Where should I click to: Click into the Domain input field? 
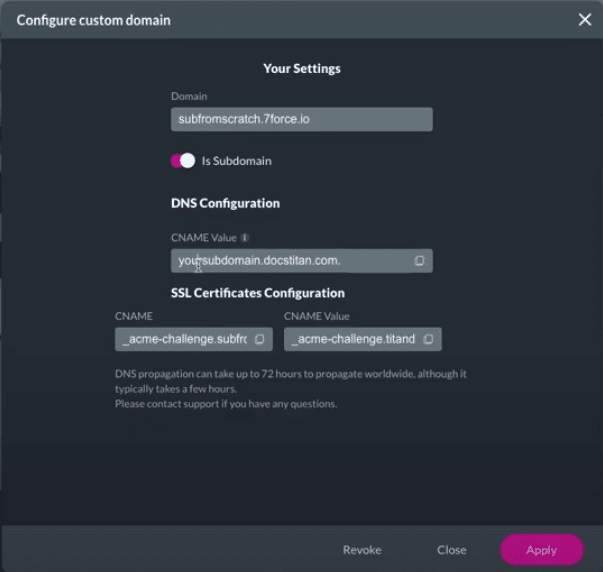(300, 119)
